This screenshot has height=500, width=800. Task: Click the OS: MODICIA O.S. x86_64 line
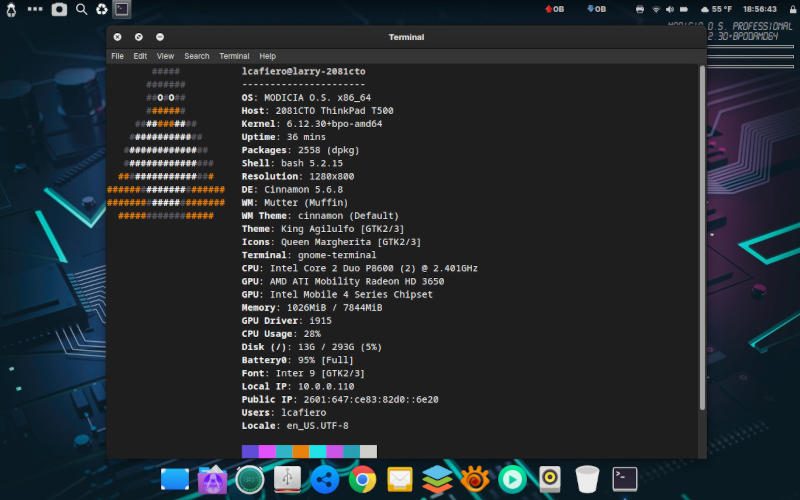[x=307, y=97]
